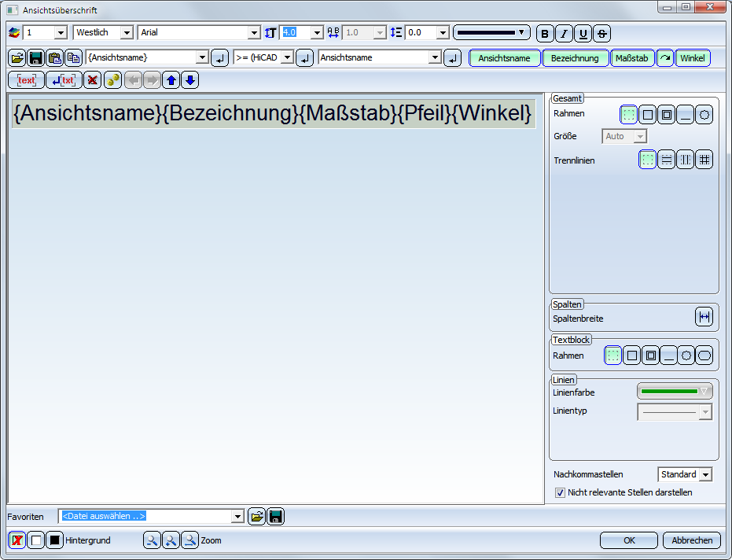Select rectangular frame for Textblock Rahmen
The image size is (732, 560).
click(631, 356)
